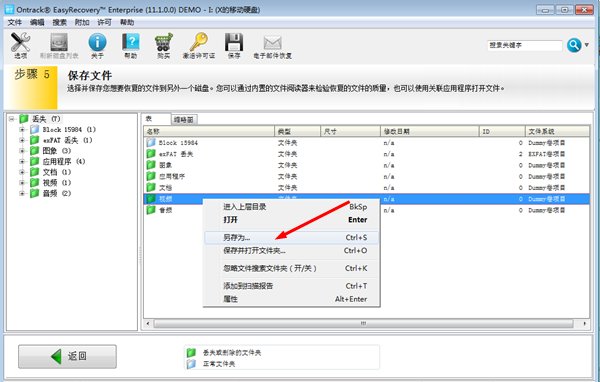This screenshot has width=600, height=382.
Task: Choose 忽略文件搜索文件夹 (开/关) menu entry
Action: pos(291,269)
